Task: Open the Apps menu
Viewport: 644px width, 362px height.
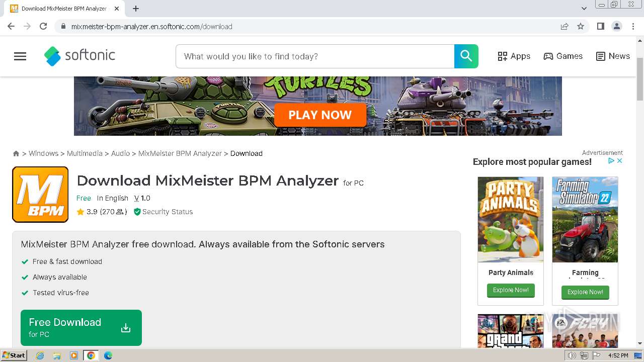Action: tap(514, 56)
